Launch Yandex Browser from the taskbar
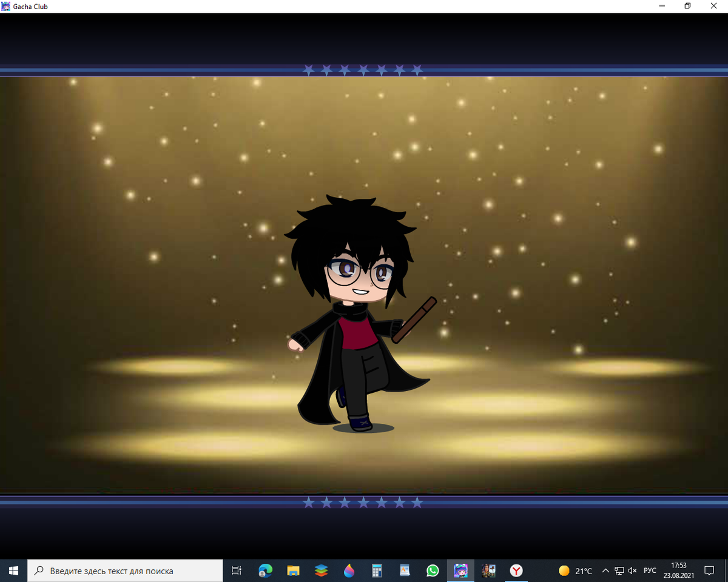 (516, 570)
